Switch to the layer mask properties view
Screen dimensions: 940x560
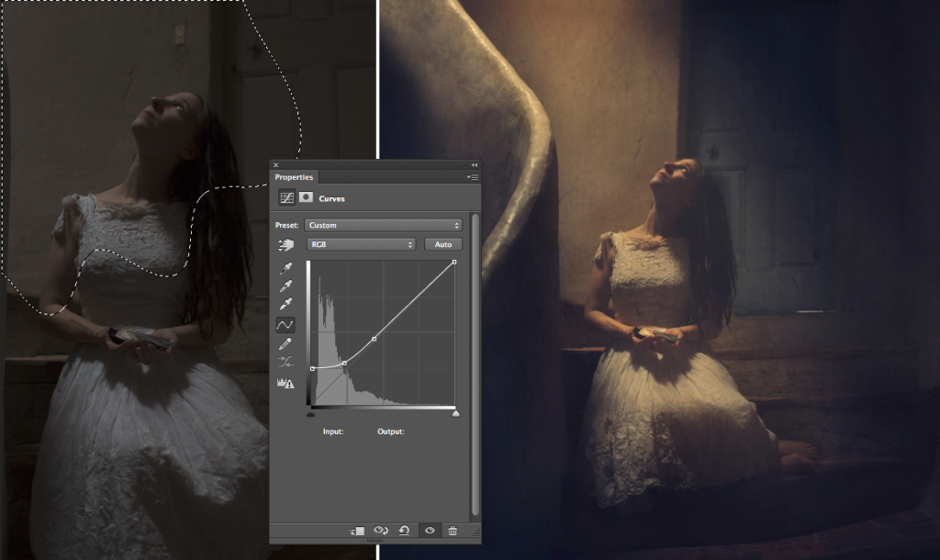click(307, 197)
